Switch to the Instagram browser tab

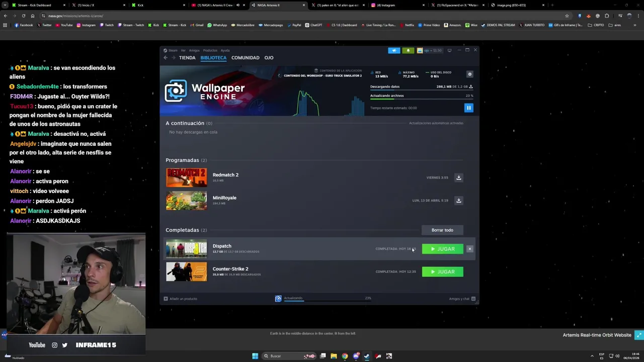click(398, 5)
